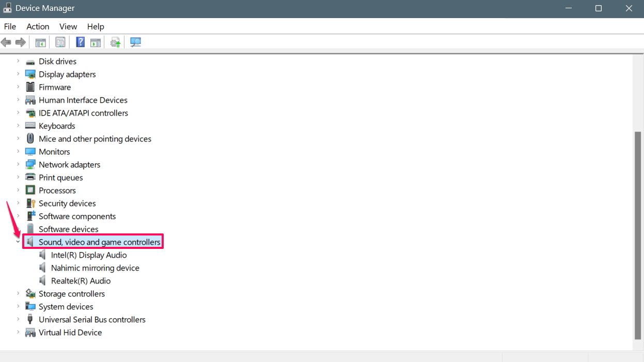The width and height of the screenshot is (644, 362).
Task: Select the Security devices label
Action: click(67, 203)
